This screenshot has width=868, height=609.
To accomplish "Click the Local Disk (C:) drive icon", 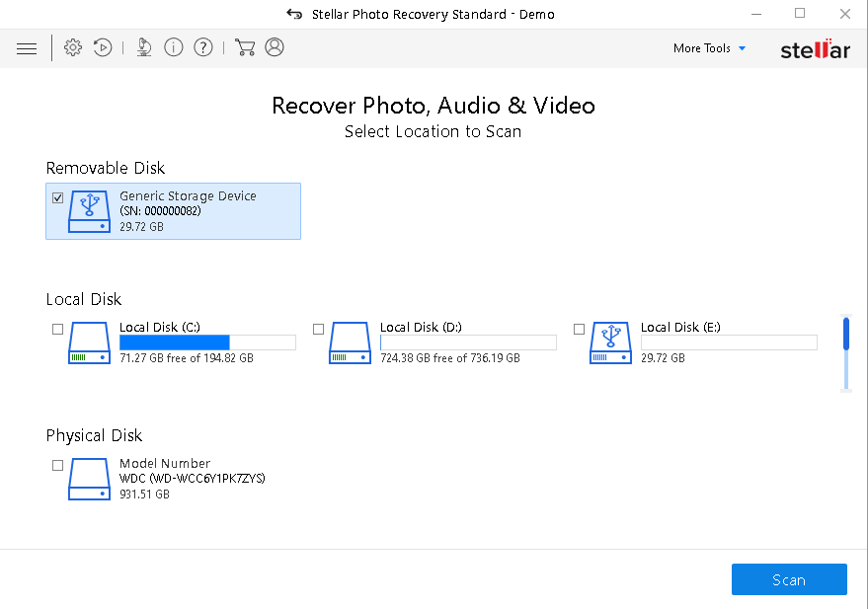I will [x=89, y=343].
